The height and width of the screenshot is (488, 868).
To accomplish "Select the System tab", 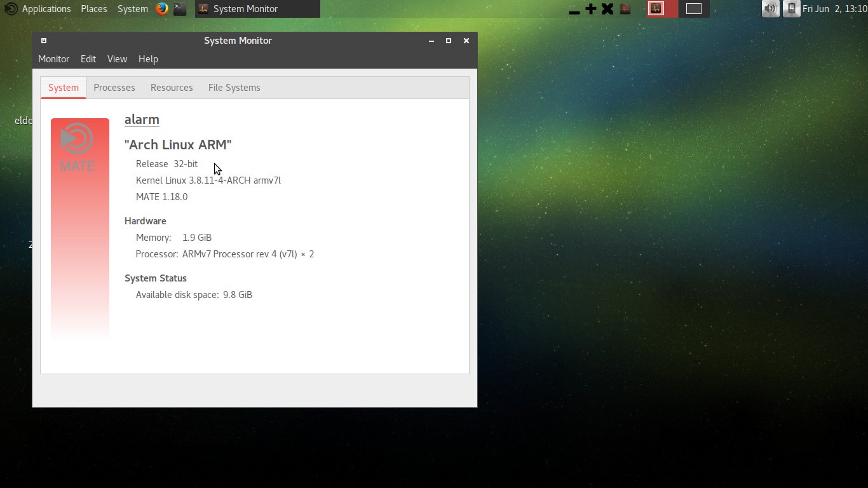I will (x=64, y=88).
